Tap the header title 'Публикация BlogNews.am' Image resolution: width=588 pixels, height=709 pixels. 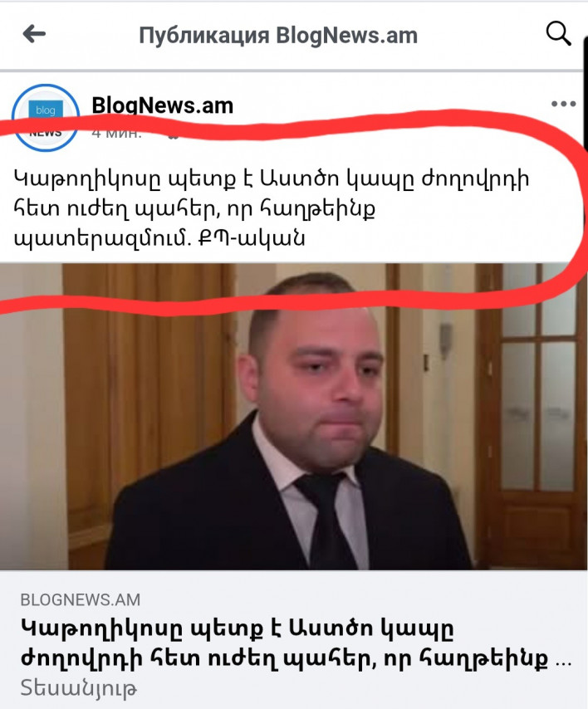(278, 35)
